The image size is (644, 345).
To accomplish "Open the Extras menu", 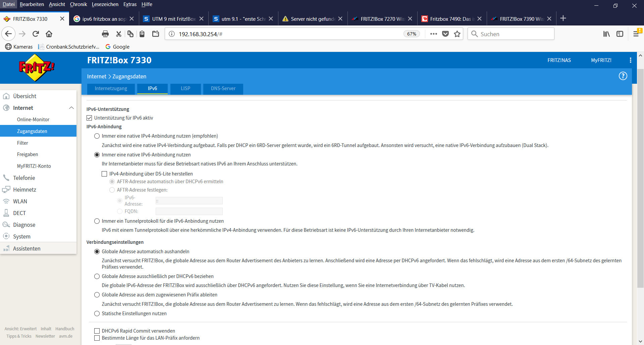I will (x=130, y=4).
